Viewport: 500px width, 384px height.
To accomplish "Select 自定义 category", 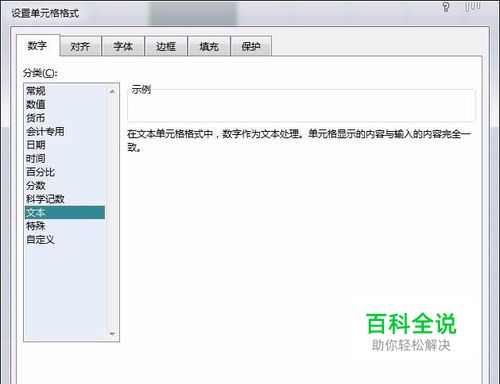I will (x=65, y=239).
